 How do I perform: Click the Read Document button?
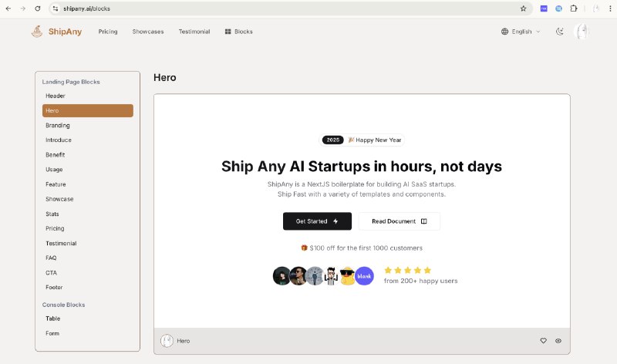[400, 221]
